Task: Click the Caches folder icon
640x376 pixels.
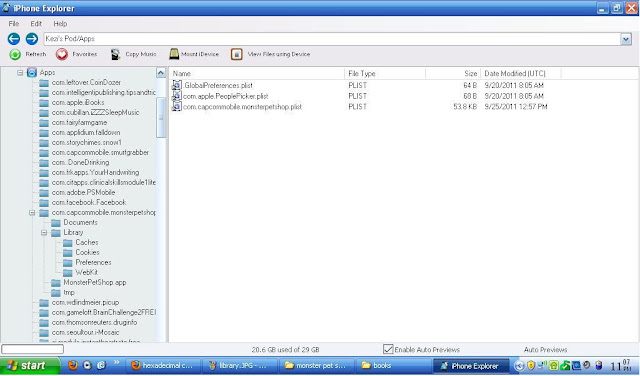Action: [67, 243]
